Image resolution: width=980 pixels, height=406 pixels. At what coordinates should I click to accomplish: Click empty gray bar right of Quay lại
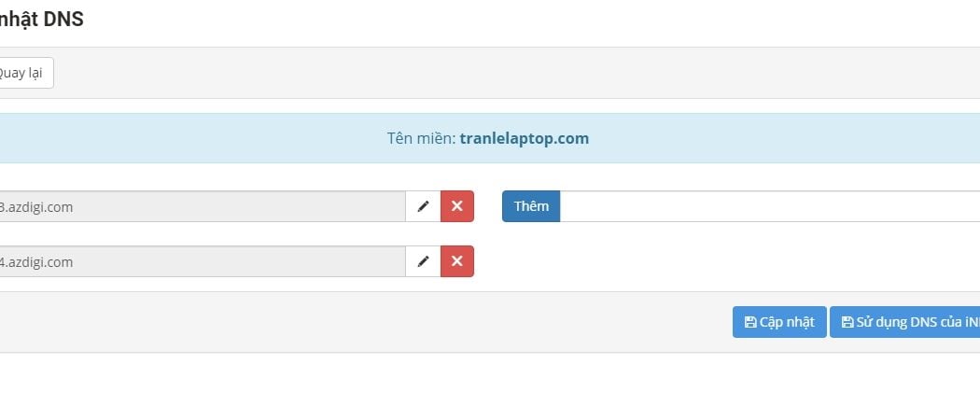467,73
